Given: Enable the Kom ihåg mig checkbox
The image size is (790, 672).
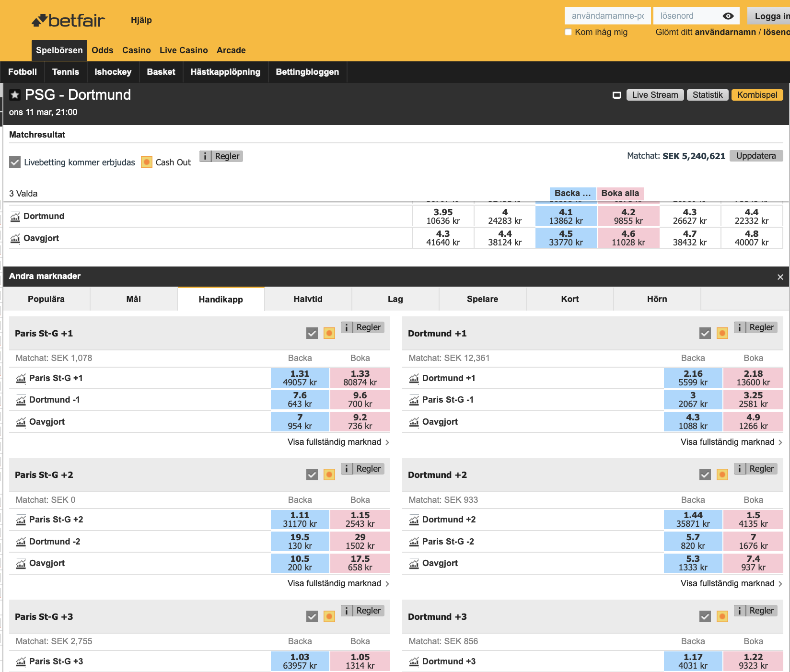Looking at the screenshot, I should pos(568,32).
